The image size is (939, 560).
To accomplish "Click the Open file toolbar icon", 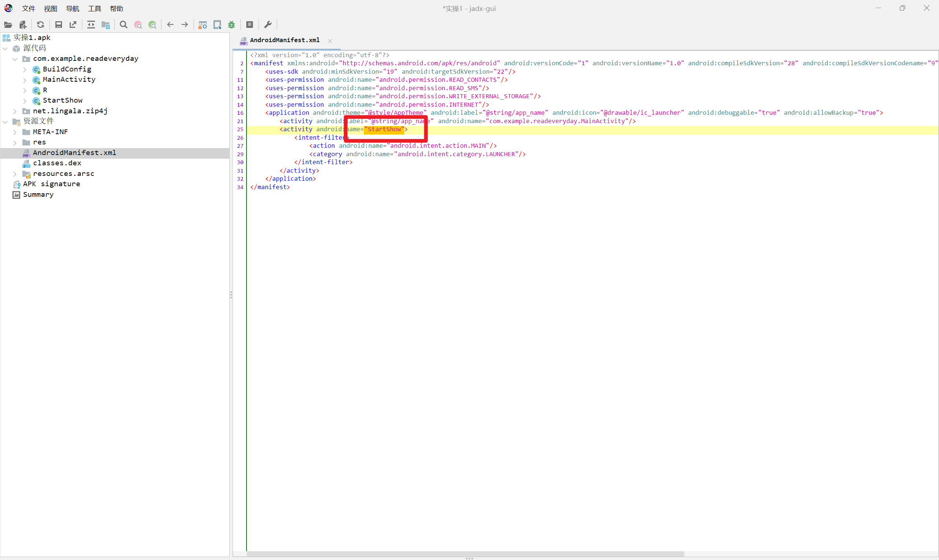I will coord(8,25).
